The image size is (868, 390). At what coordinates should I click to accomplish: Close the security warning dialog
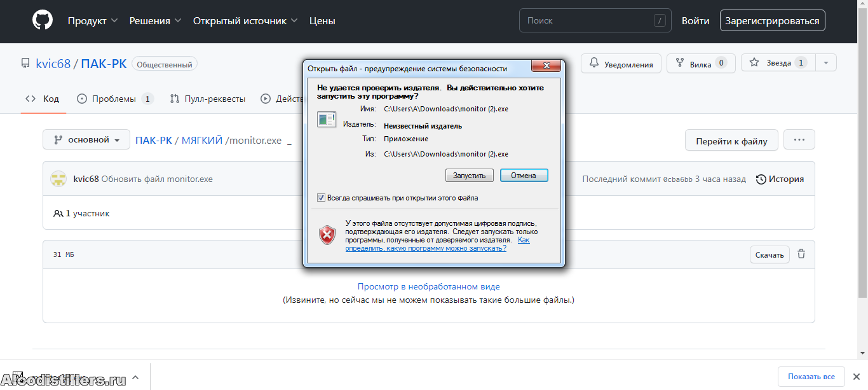tap(546, 66)
